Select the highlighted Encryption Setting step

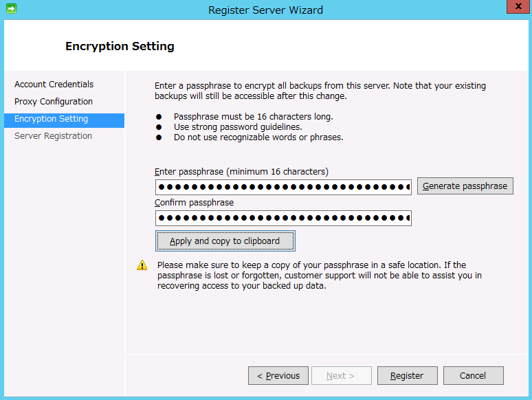[x=52, y=119]
